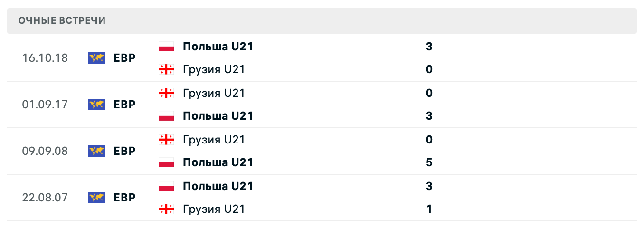644x229 pixels.
Task: Click the tournament map icon beside 22.08.07
Action: click(x=97, y=198)
